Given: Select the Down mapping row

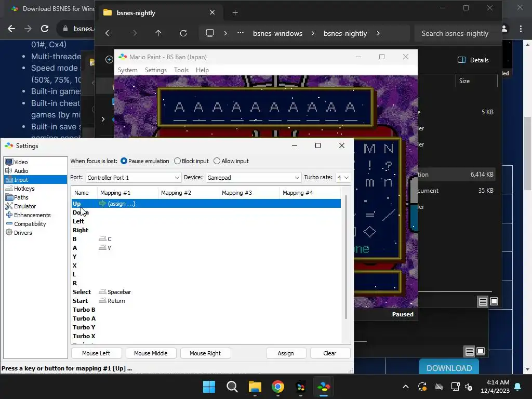Looking at the screenshot, I should 206,212.
